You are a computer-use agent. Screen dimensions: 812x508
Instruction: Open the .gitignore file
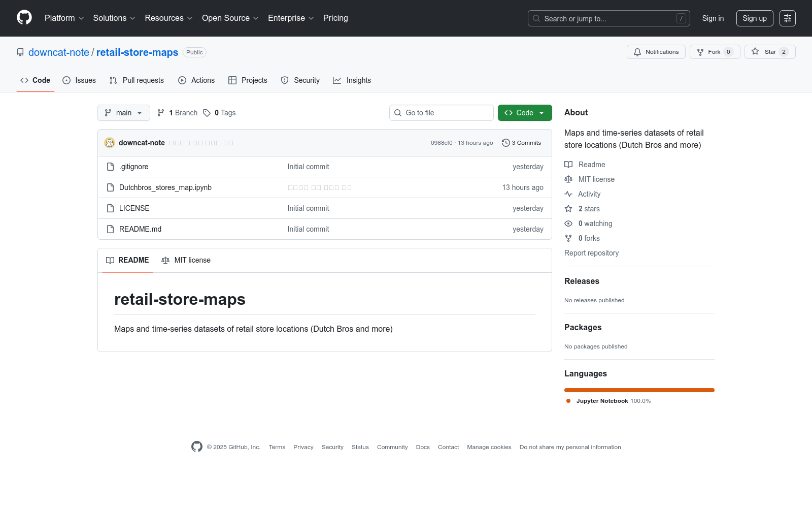point(134,167)
